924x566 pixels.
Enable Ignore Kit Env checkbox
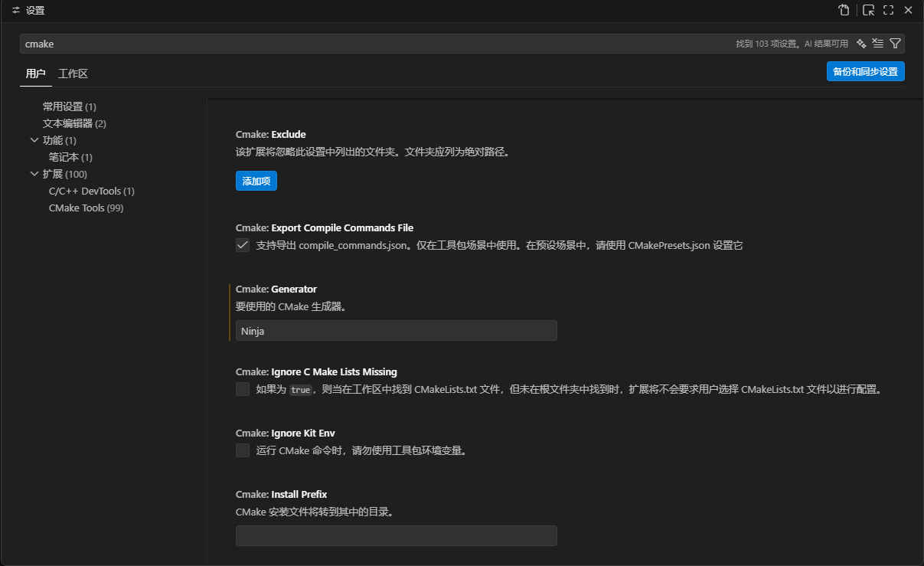[x=243, y=450]
